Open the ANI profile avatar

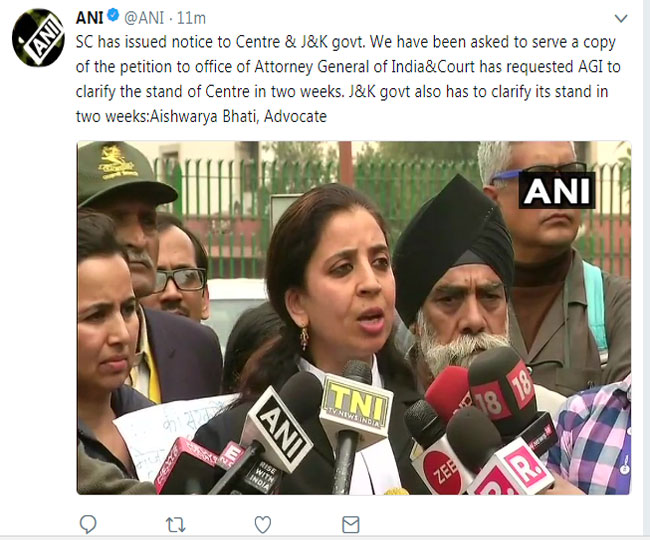pyautogui.click(x=38, y=37)
